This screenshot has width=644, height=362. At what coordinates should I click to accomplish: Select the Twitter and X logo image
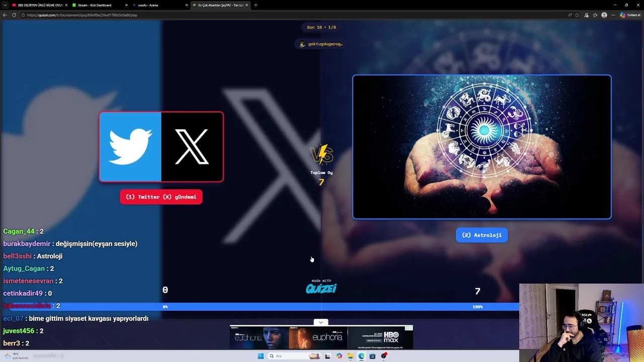162,147
